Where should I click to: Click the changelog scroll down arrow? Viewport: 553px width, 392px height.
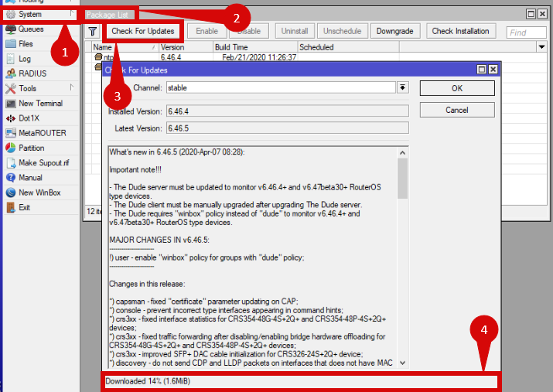[x=402, y=363]
